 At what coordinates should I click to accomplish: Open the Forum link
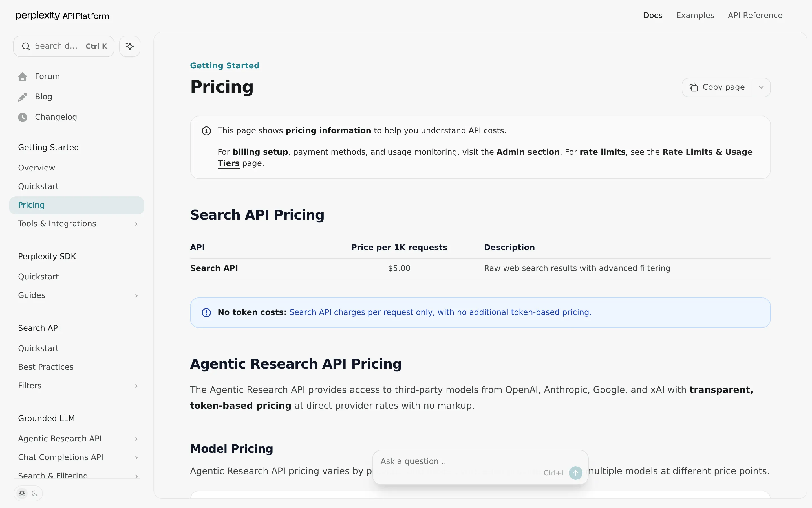[47, 76]
